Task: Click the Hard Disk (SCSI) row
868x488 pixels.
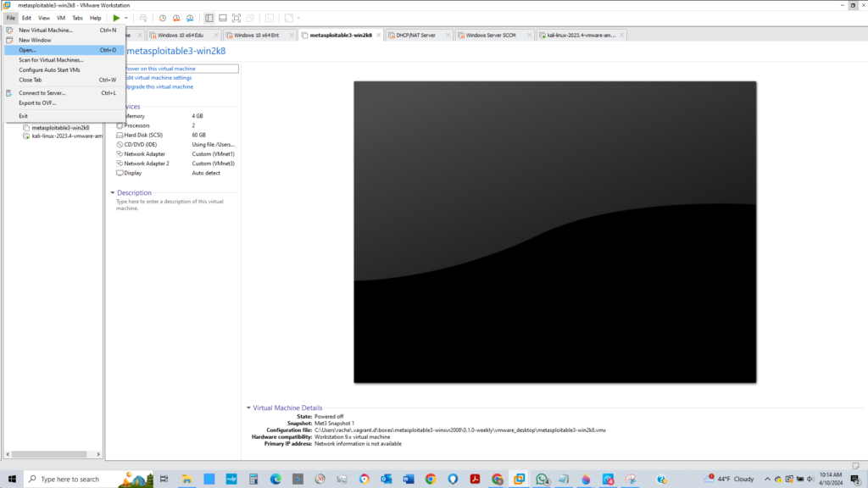Action: (176, 135)
